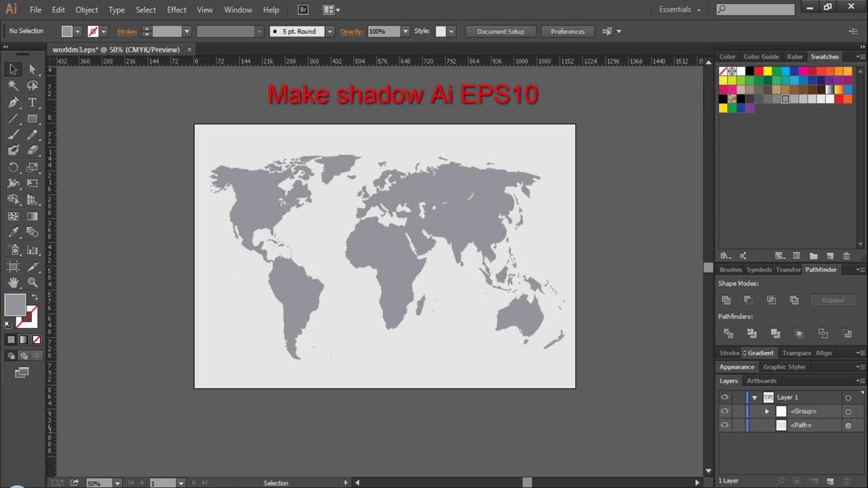
Task: Click the Document Setup button
Action: 500,31
